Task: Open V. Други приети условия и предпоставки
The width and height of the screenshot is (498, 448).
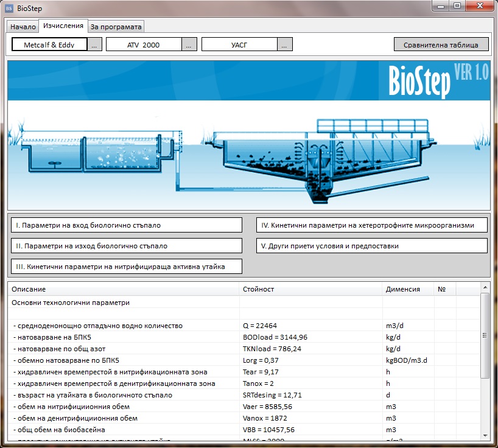Action: pos(372,246)
